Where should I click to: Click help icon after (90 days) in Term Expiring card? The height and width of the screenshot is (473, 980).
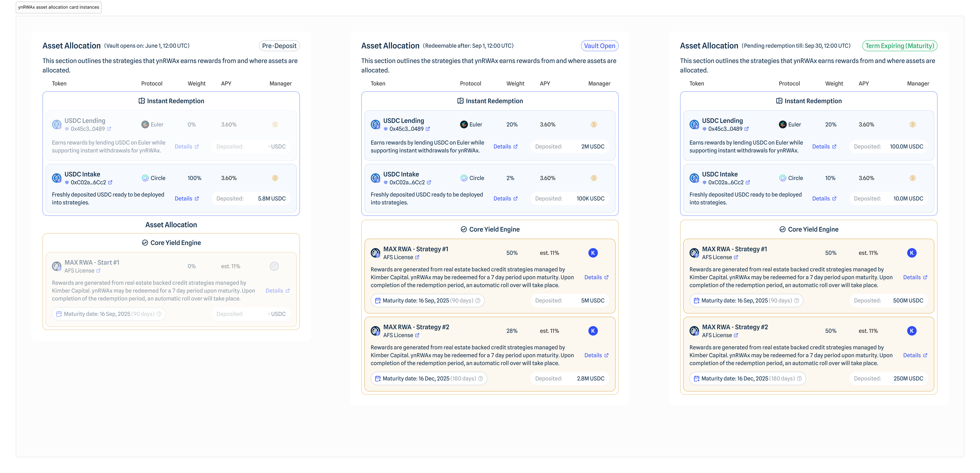point(797,301)
